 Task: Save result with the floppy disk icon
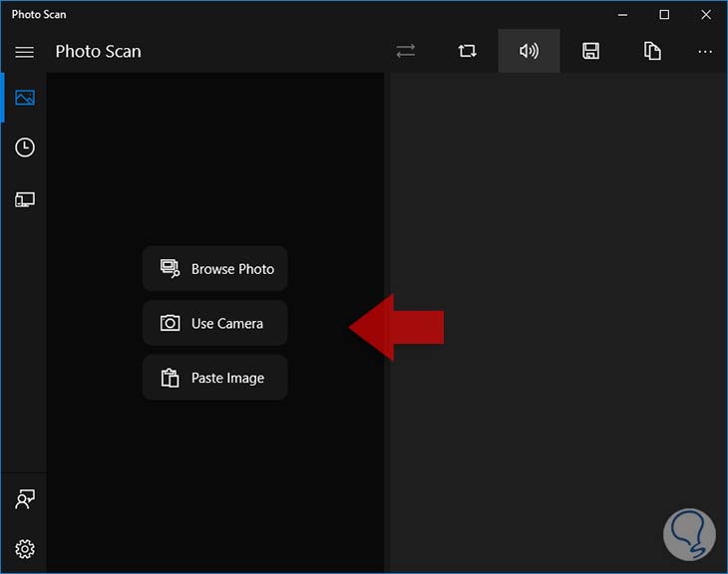[590, 51]
